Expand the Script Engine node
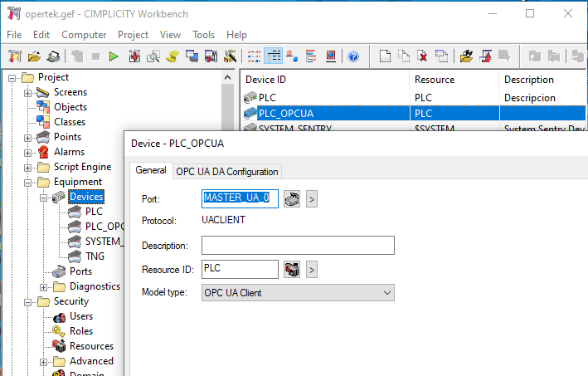The width and height of the screenshot is (588, 376). tap(27, 168)
